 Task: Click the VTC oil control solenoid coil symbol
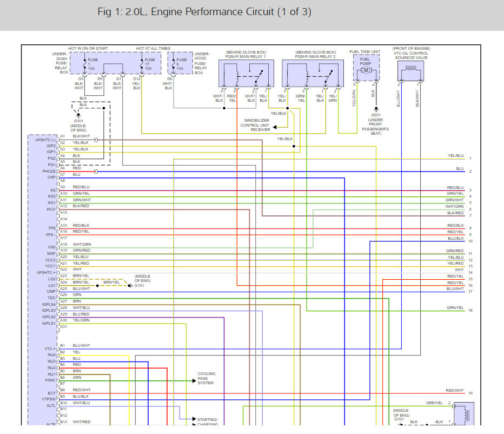coord(410,69)
